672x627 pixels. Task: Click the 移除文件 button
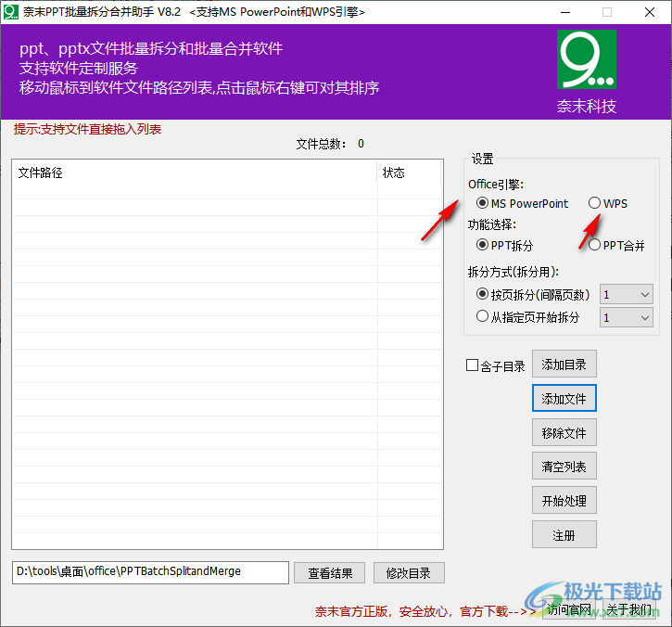tap(564, 433)
